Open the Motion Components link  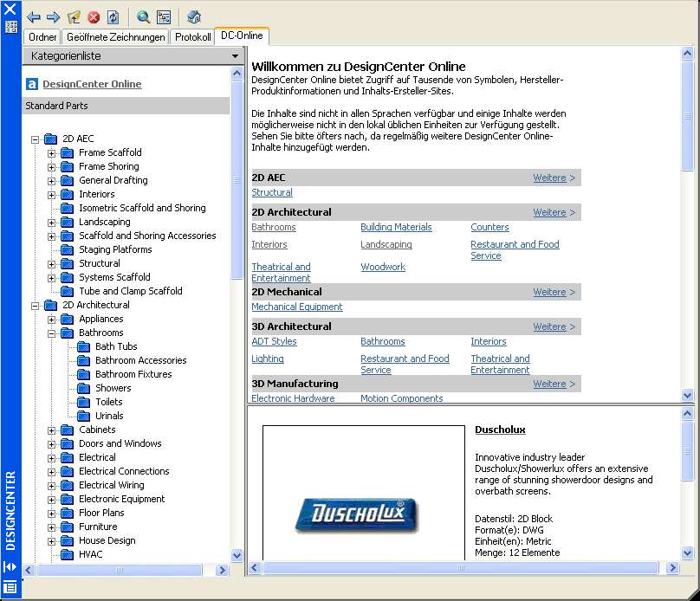pyautogui.click(x=402, y=398)
